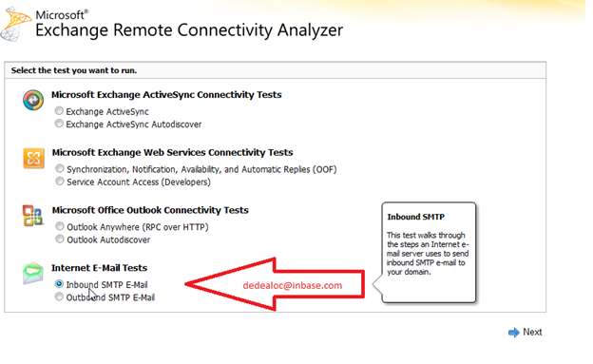Select the Exchange ActiveSync radio button
This screenshot has height=364, width=593.
(x=59, y=111)
